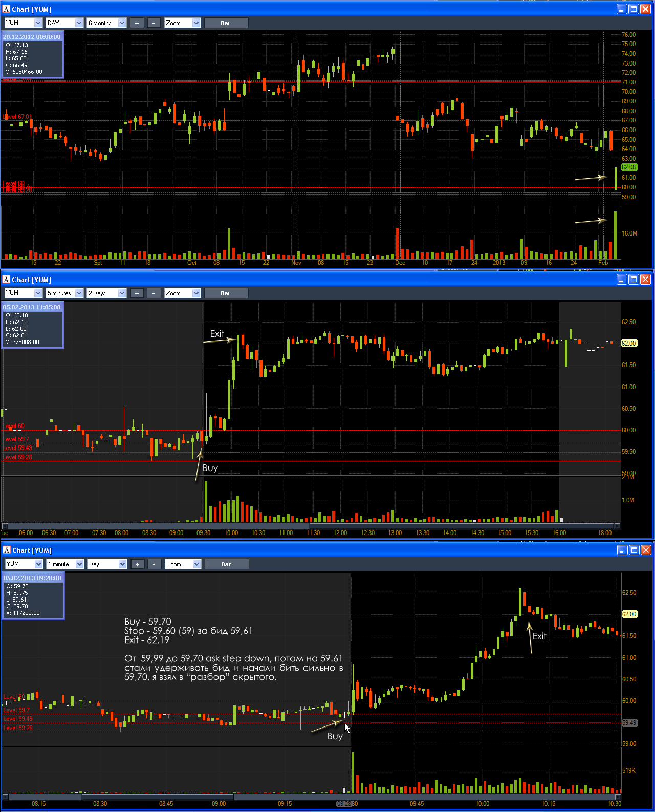
Task: Click the plus button in the 5 minutes chart toolbar
Action: (x=137, y=293)
